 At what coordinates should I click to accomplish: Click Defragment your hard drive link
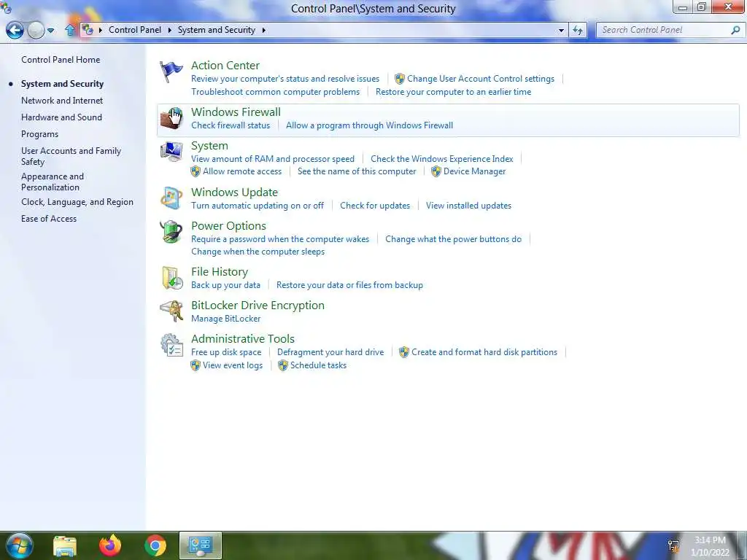(330, 352)
